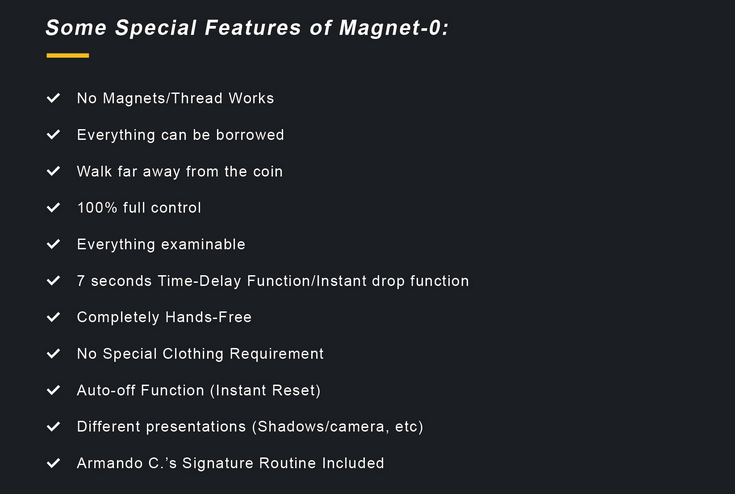Image resolution: width=735 pixels, height=494 pixels.
Task: Click the Auto-off Function (Instant Reset) text
Action: point(199,390)
